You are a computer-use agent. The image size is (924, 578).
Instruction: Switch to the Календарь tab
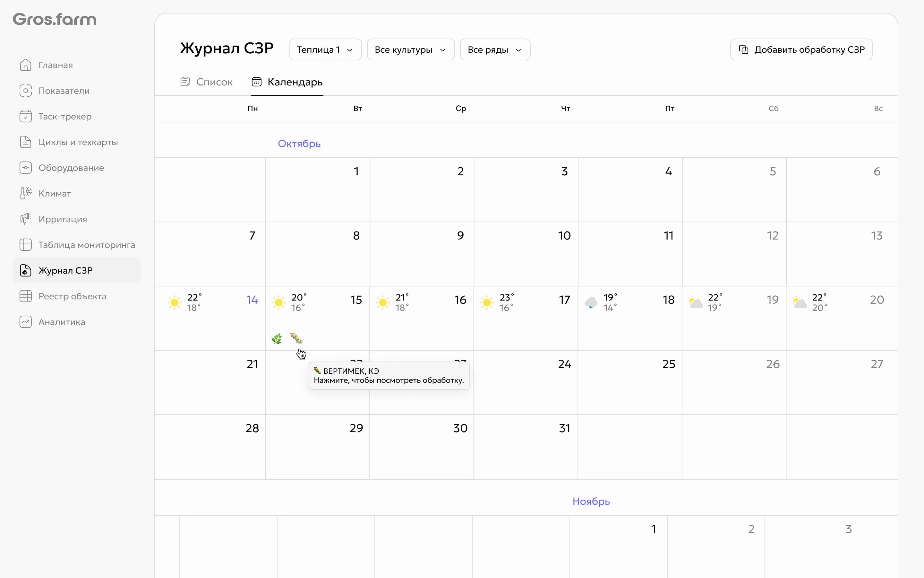[x=287, y=82]
